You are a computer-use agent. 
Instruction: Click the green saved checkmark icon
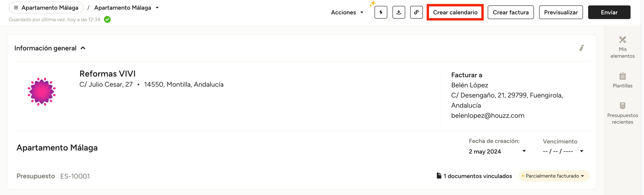pos(107,20)
